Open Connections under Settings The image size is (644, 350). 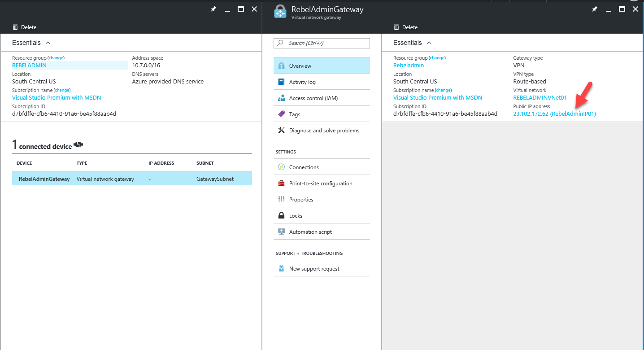(x=322, y=167)
